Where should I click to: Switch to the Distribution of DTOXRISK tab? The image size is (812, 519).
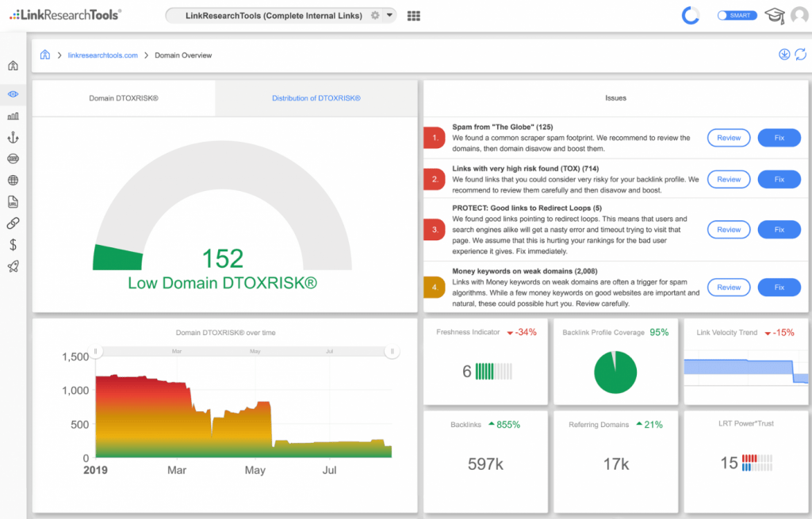[x=316, y=97]
